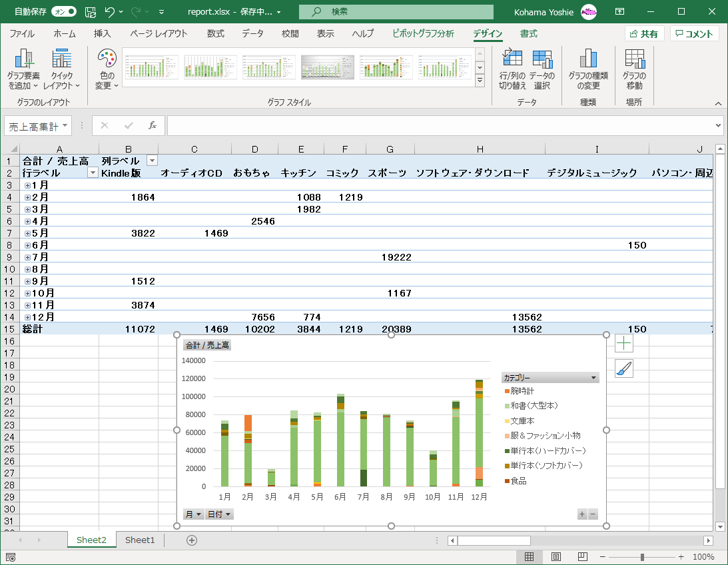Open the カテゴリー legend filter dropdown
The height and width of the screenshot is (565, 728).
pos(593,378)
